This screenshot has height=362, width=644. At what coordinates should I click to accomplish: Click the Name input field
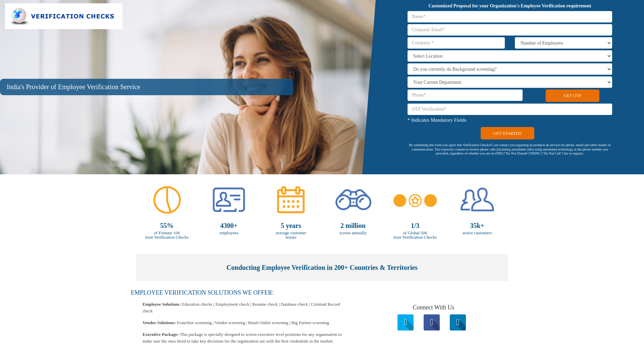point(509,17)
